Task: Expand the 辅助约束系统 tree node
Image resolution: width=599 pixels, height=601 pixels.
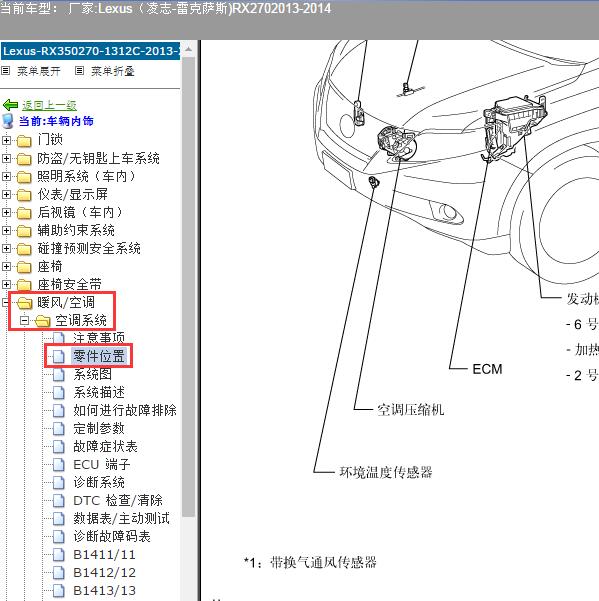Action: [6, 230]
